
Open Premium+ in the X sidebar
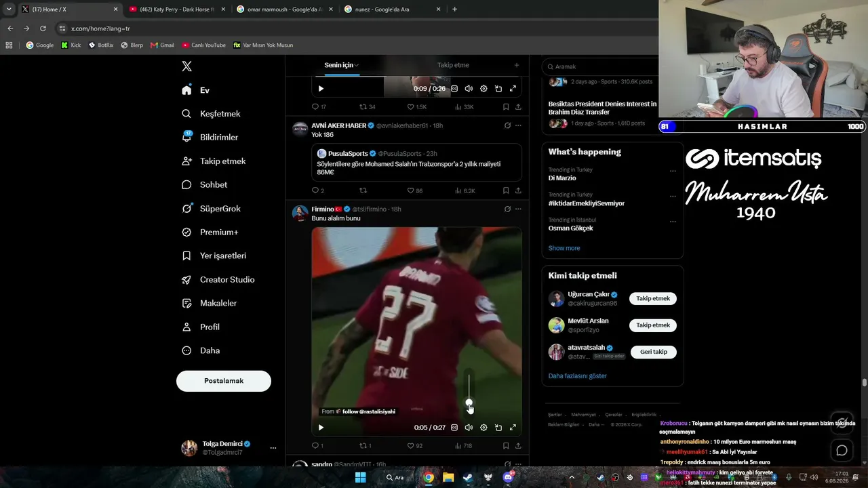210,232
